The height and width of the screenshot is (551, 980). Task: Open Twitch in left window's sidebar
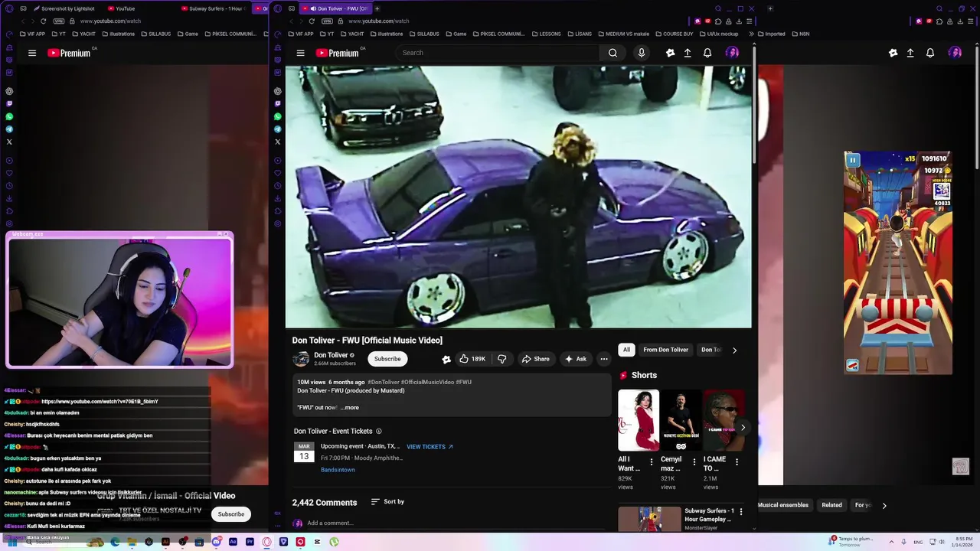(9, 103)
